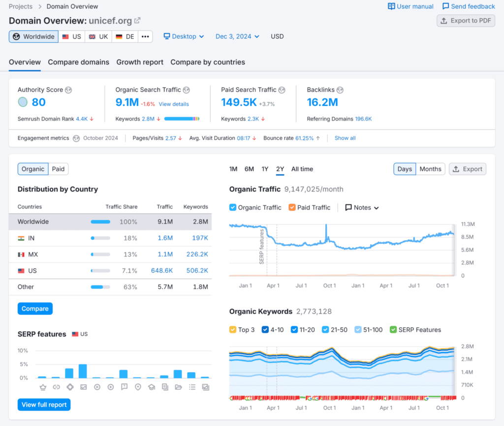
Task: Click the User manual book icon
Action: pyautogui.click(x=391, y=6)
